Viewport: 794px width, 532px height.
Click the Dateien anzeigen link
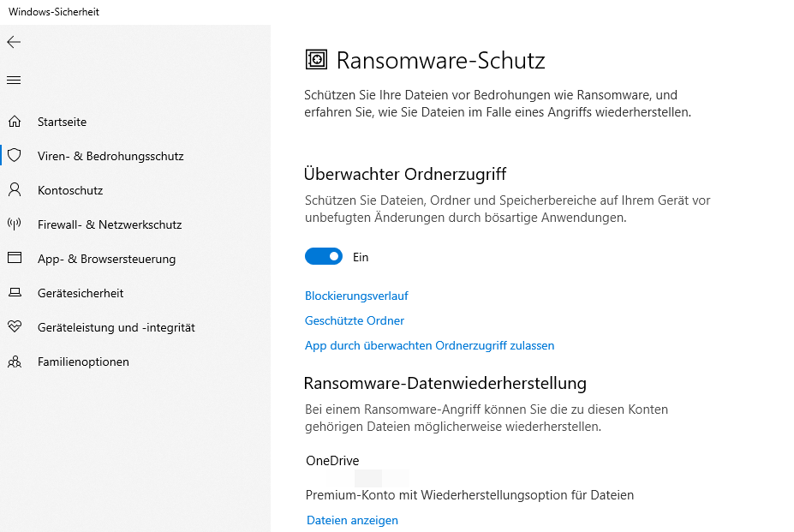[352, 520]
